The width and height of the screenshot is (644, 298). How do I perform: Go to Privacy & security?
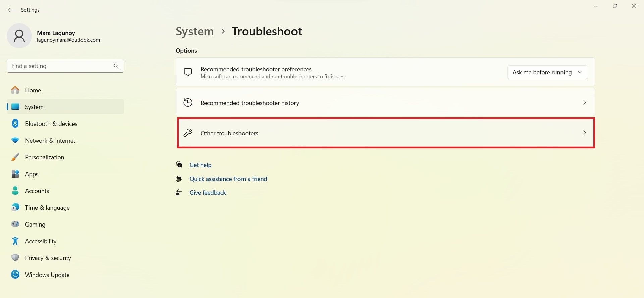point(65,258)
